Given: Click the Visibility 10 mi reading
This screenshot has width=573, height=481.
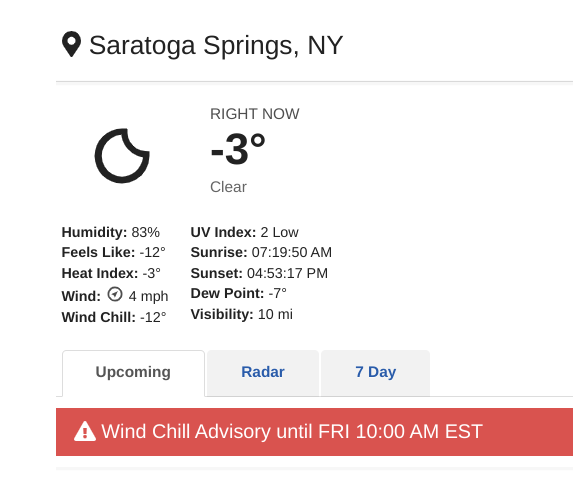Looking at the screenshot, I should pos(242,314).
